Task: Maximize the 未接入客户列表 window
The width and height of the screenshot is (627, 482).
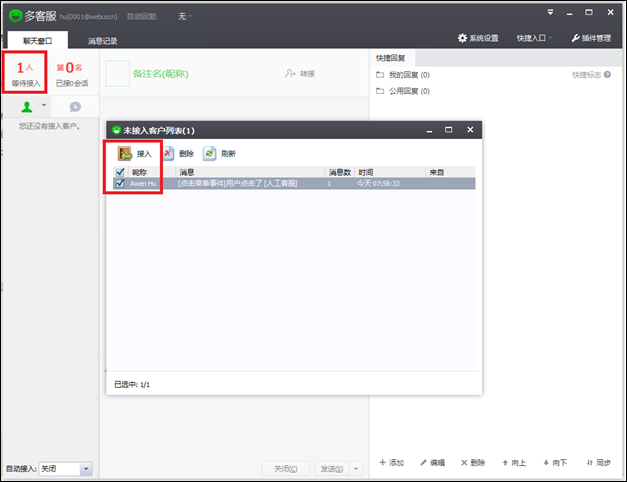Action: pyautogui.click(x=449, y=130)
